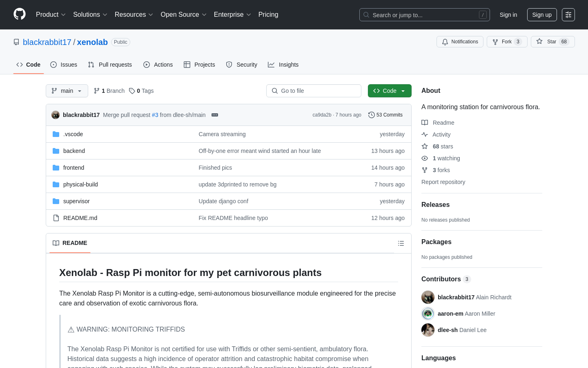Switch to the Security tab

(242, 65)
